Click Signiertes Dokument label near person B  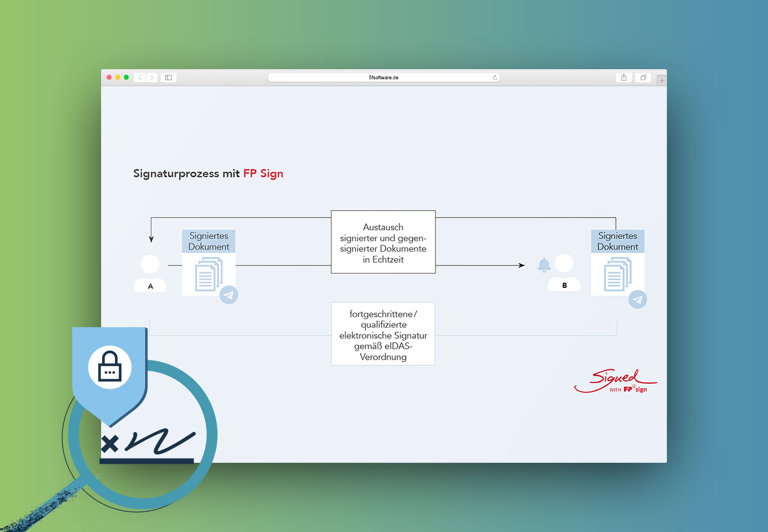pyautogui.click(x=617, y=241)
